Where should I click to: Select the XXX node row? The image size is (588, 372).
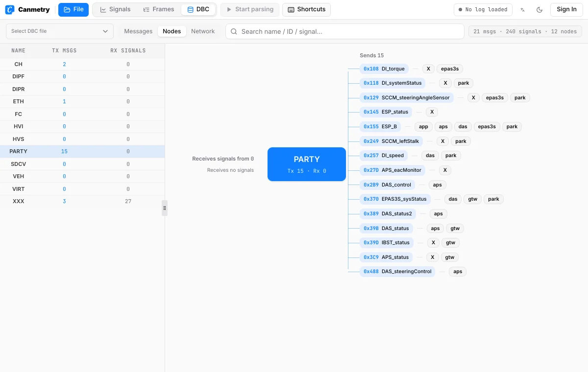pyautogui.click(x=82, y=201)
